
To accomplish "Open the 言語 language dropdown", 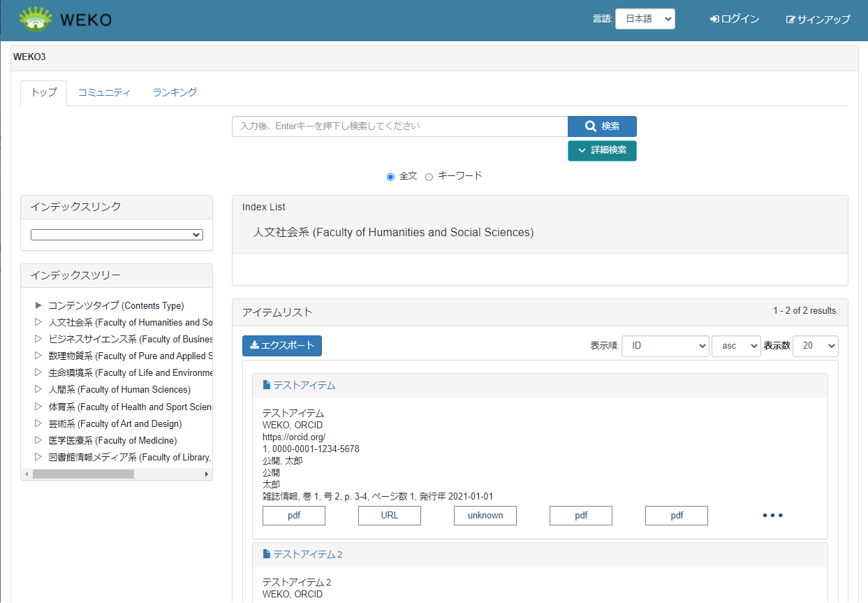I will [645, 20].
